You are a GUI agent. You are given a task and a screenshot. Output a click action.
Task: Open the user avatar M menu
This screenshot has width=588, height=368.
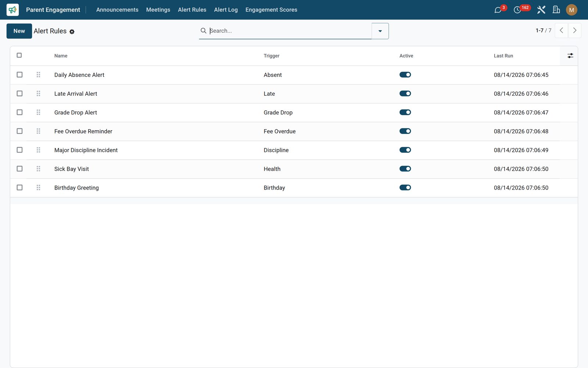click(x=571, y=10)
